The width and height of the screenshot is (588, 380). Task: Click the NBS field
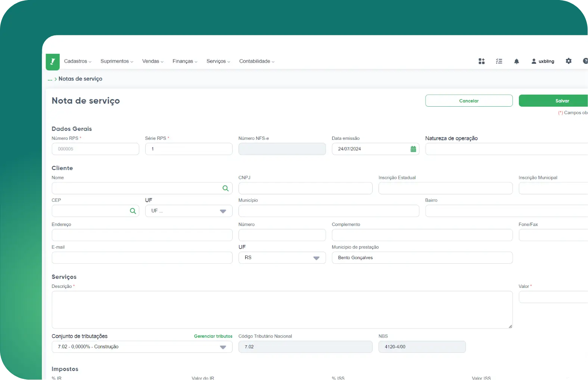pyautogui.click(x=422, y=347)
